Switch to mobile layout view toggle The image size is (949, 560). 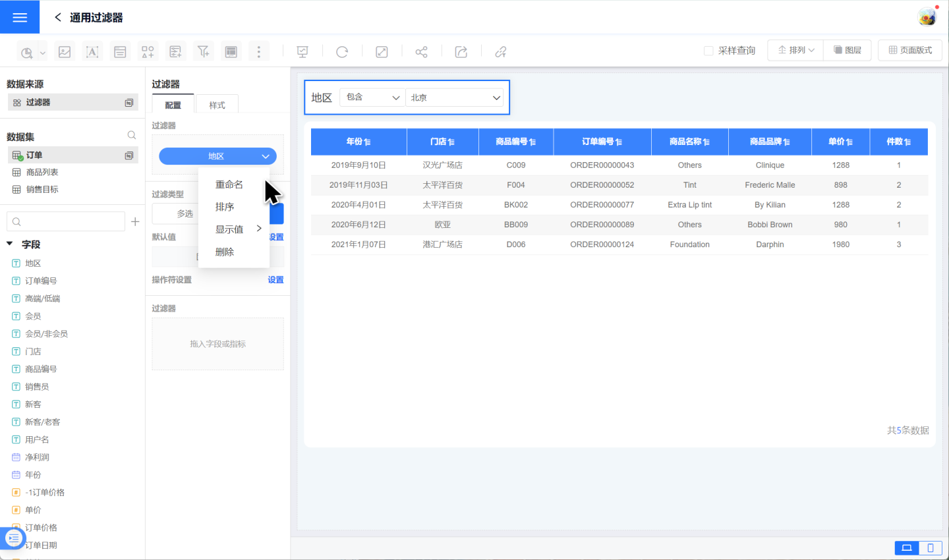tap(930, 547)
